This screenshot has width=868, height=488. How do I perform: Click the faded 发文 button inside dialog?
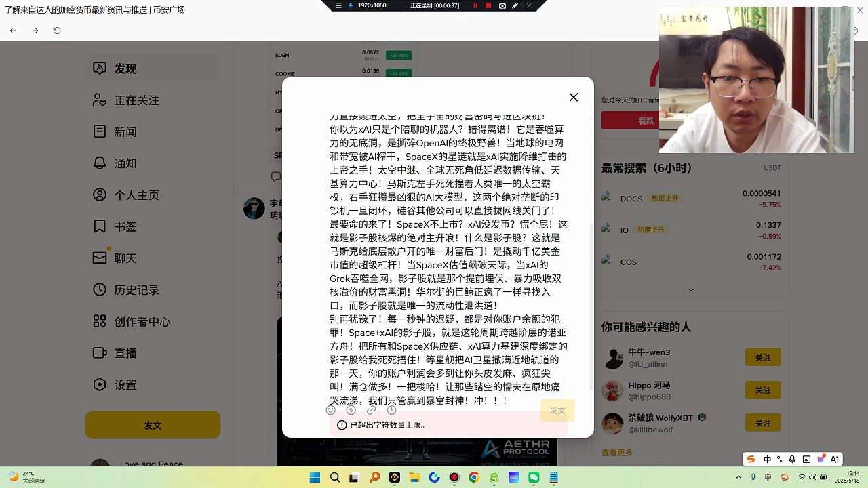557,411
